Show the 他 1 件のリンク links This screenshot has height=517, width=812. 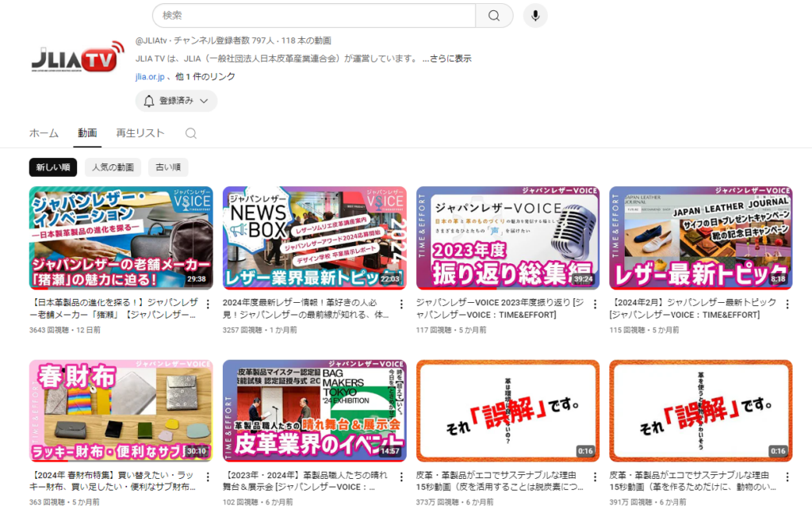click(x=205, y=77)
